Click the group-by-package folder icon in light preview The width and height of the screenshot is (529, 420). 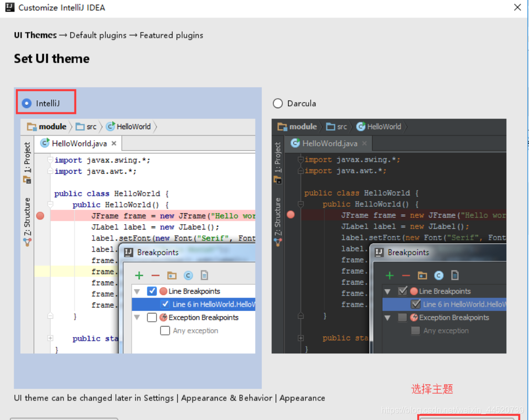point(172,276)
